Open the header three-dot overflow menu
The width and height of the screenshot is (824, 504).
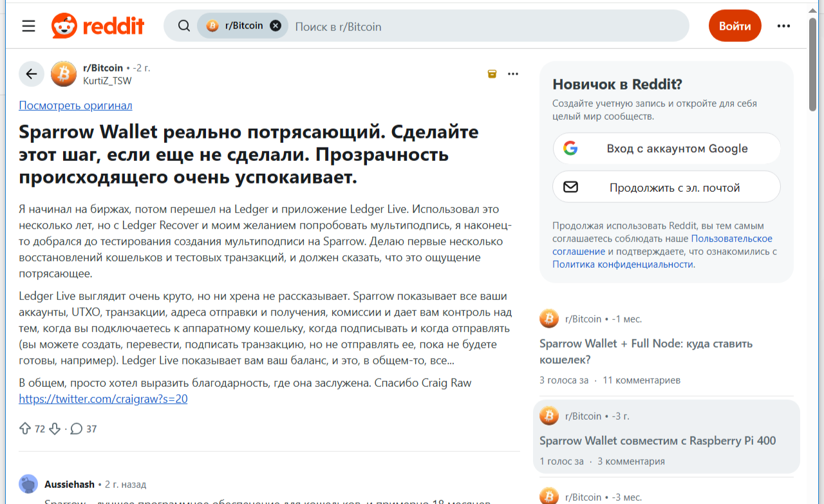pyautogui.click(x=783, y=26)
